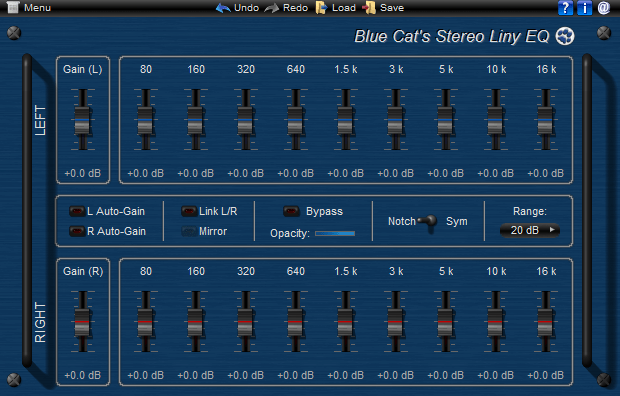Click the right 5 k band fader
This screenshot has width=620, height=396.
(x=445, y=322)
